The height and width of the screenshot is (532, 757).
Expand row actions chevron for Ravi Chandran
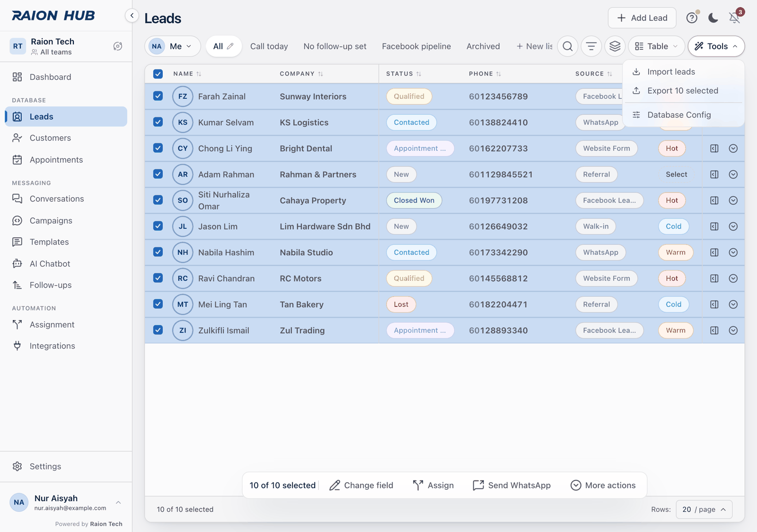(x=733, y=279)
